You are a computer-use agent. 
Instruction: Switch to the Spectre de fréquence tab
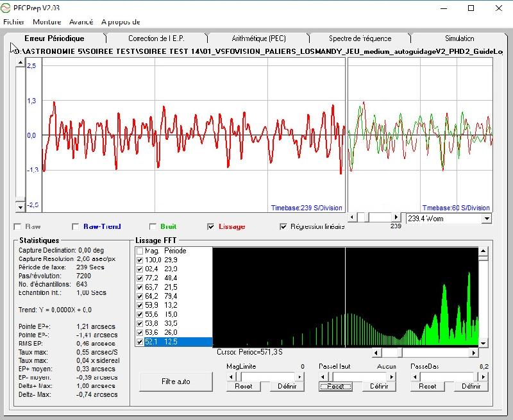[360, 38]
